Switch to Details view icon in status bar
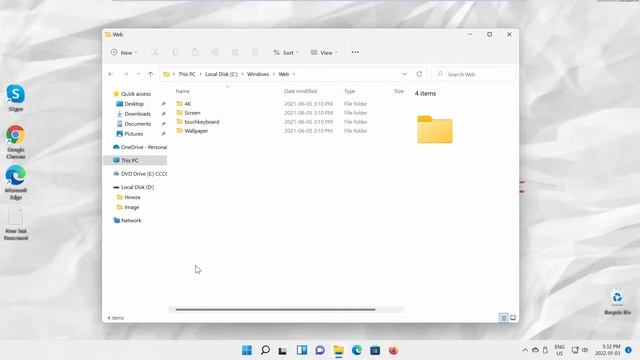640x360 pixels. pos(504,318)
